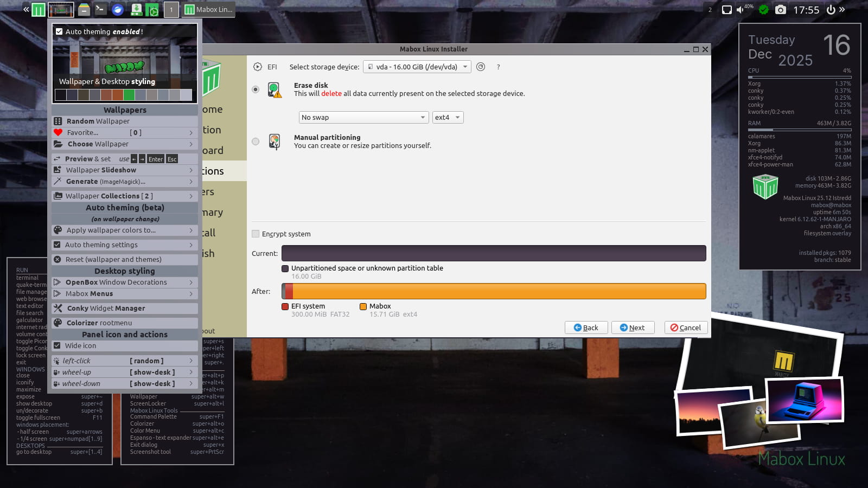
Task: Click the volume speaker icon
Action: 740,10
